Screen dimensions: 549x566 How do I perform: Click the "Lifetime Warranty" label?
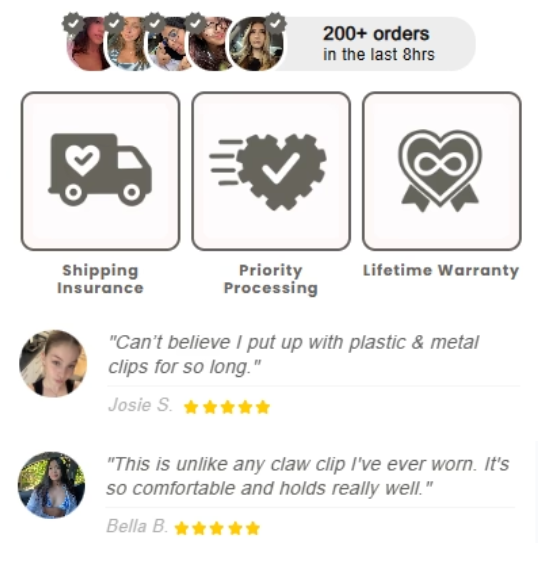441,270
